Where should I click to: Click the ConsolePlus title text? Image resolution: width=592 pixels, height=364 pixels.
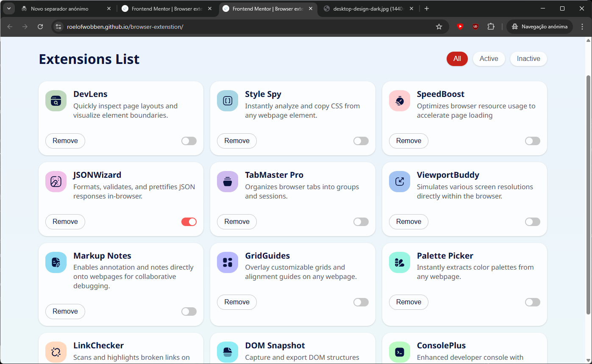[x=441, y=346]
